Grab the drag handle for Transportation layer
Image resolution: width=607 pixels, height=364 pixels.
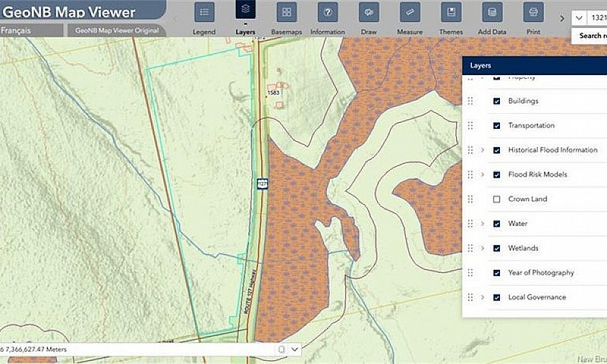click(x=470, y=125)
